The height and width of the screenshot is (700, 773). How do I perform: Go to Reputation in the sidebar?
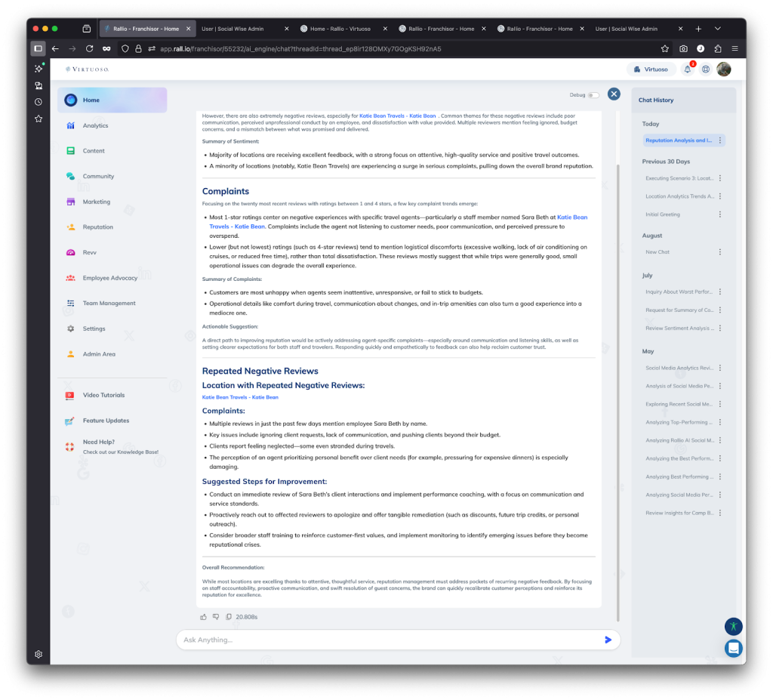[97, 227]
